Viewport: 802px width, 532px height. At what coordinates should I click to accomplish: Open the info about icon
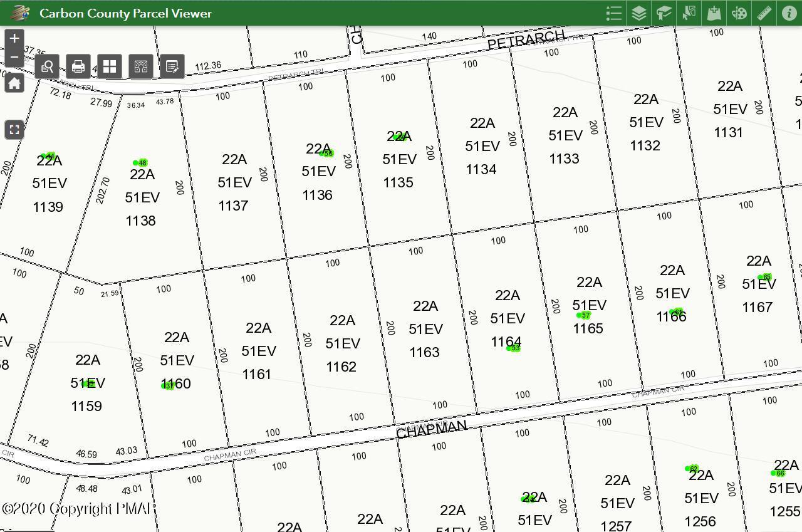[789, 13]
